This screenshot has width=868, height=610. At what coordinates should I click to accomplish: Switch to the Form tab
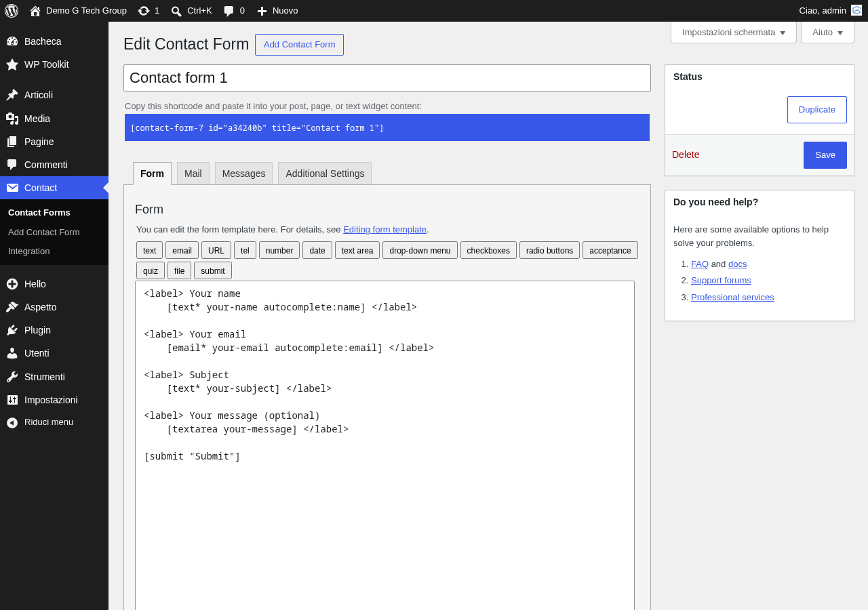(152, 174)
